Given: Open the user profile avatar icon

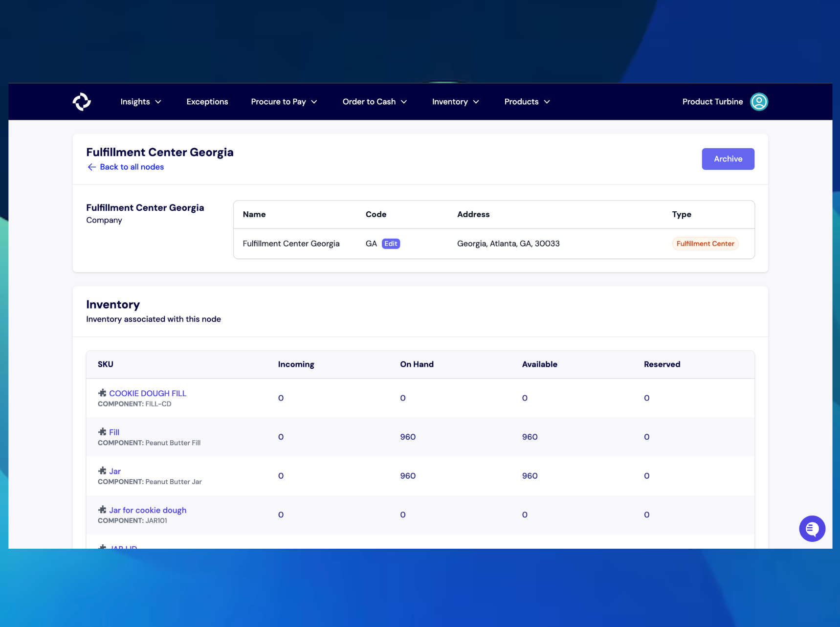Looking at the screenshot, I should (758, 102).
